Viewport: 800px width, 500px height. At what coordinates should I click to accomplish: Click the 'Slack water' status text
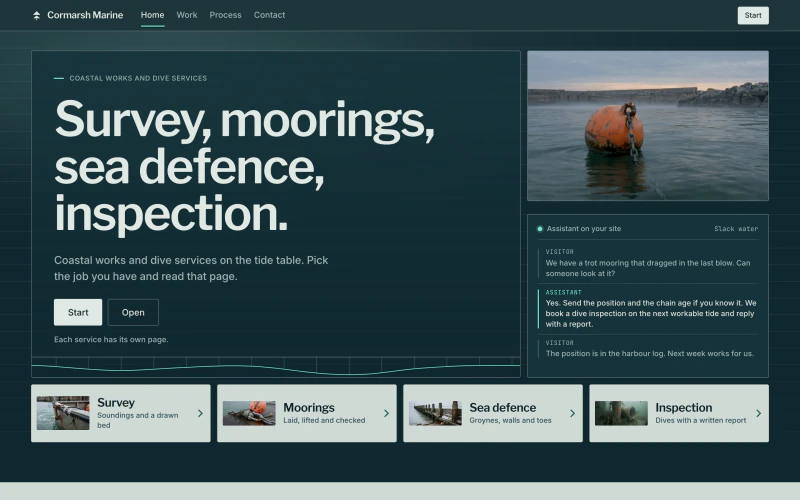(x=736, y=229)
